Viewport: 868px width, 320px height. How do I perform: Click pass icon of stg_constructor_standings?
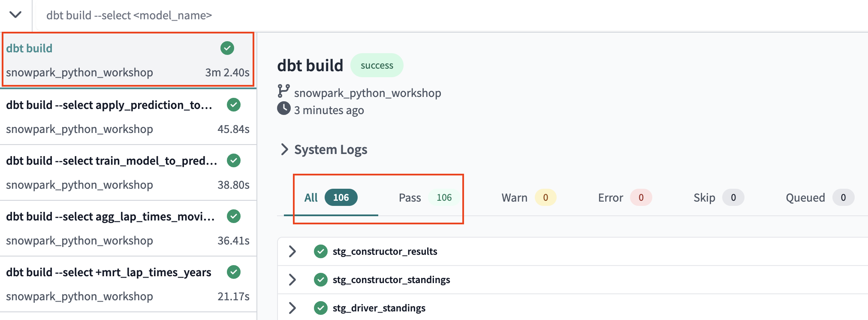(321, 280)
